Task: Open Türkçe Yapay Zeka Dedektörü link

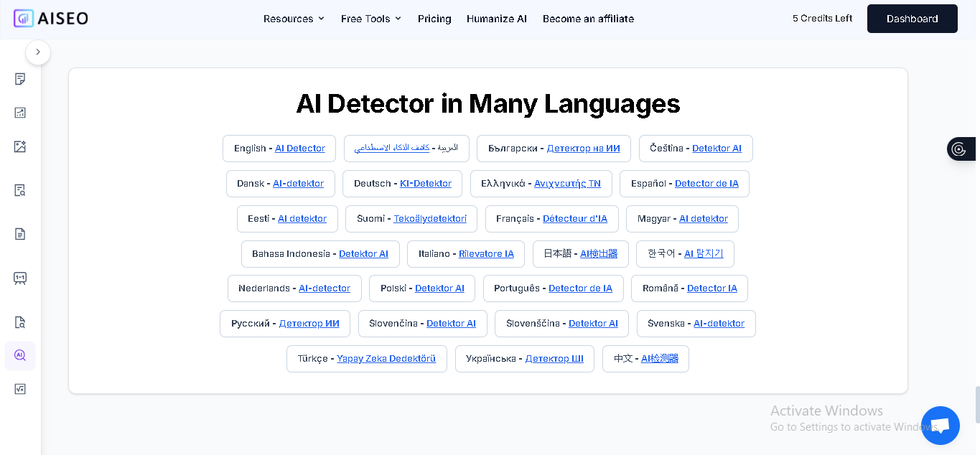Action: pos(386,359)
